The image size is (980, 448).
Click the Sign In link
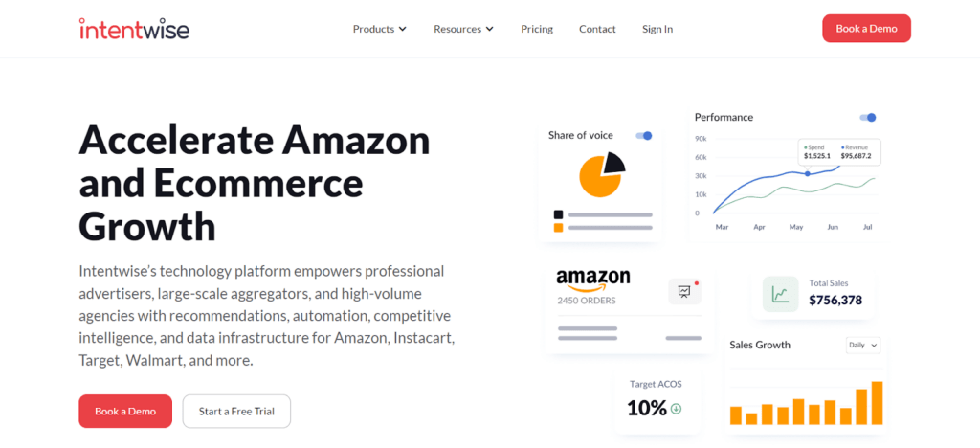click(x=657, y=29)
